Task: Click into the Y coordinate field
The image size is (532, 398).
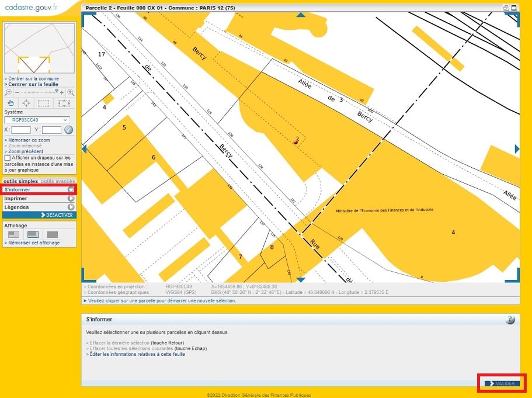Action: pyautogui.click(x=51, y=130)
